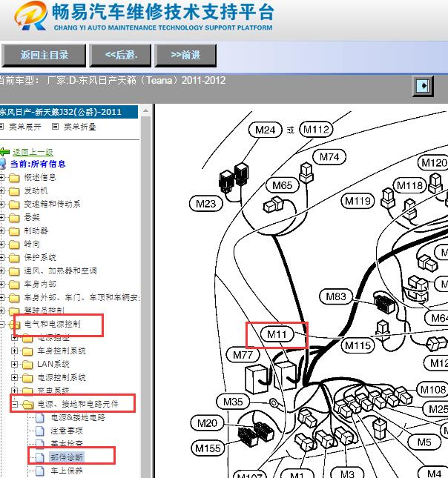The width and height of the screenshot is (448, 478).
Task: Expand the 概述信息 folder node
Action: (1, 177)
